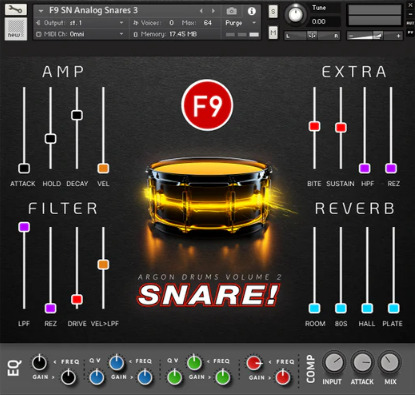Image resolution: width=415 pixels, height=395 pixels.
Task: Toggle the Mute M button
Action: click(x=273, y=32)
